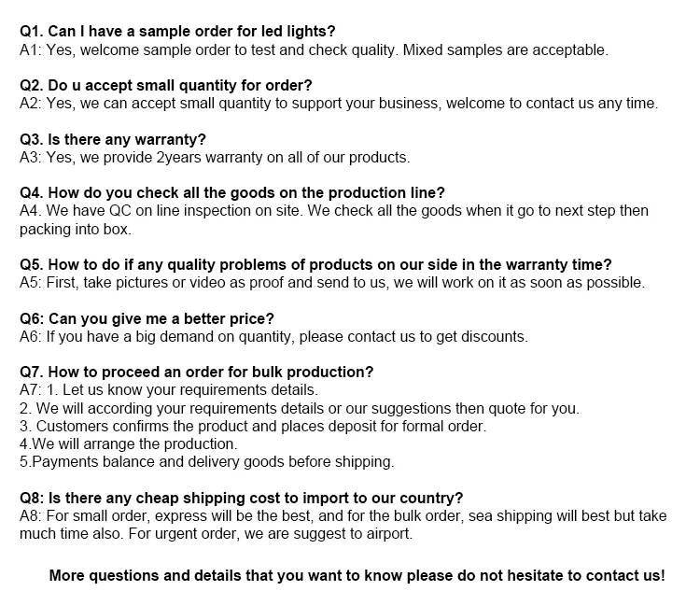
Task: Click step 3 about deposit for formal order
Action: coord(253,426)
